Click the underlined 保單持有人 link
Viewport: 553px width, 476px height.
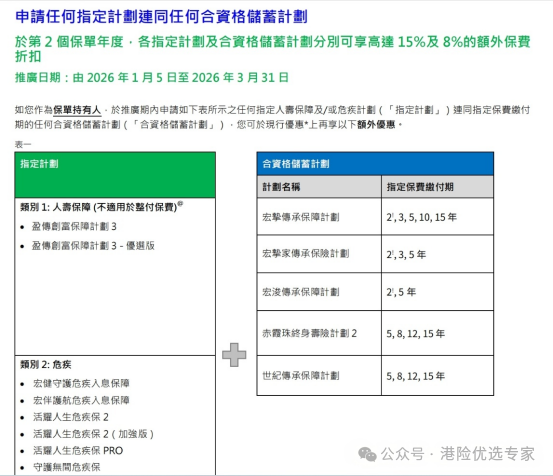77,110
